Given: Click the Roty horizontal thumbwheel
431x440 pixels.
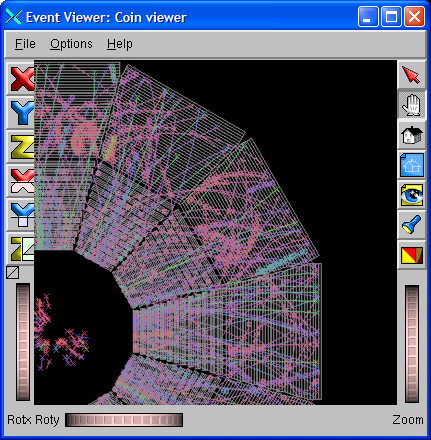Looking at the screenshot, I should 124,420.
